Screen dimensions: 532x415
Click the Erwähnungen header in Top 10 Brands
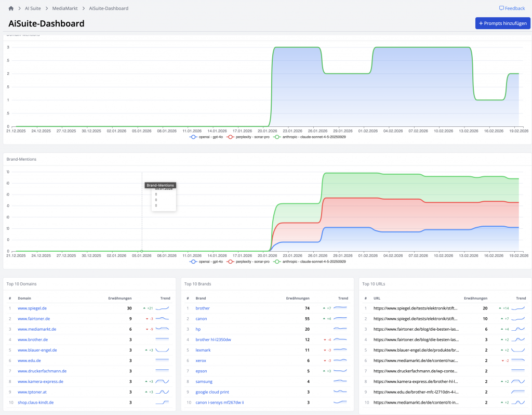(298, 298)
